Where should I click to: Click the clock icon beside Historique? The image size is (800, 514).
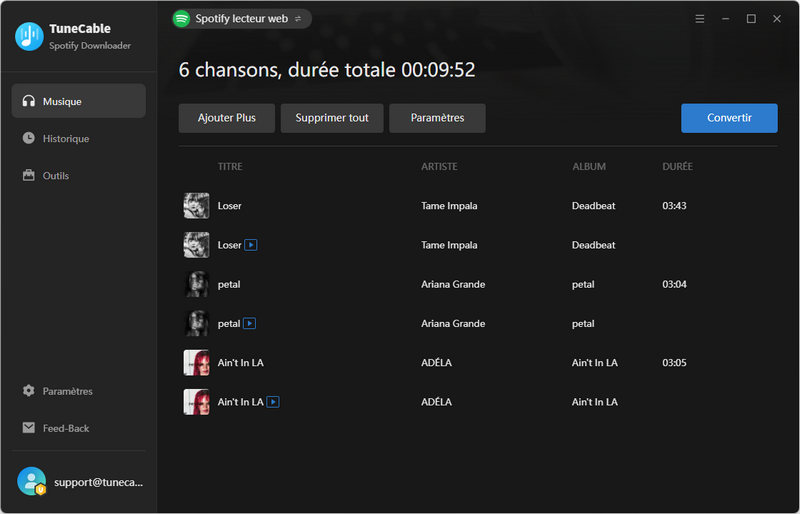tap(29, 138)
